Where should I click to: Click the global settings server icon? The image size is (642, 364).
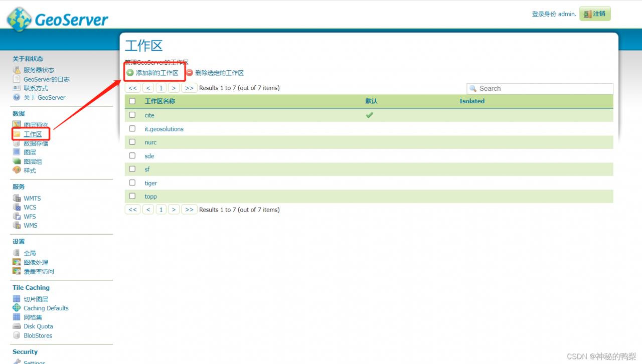[x=17, y=253]
